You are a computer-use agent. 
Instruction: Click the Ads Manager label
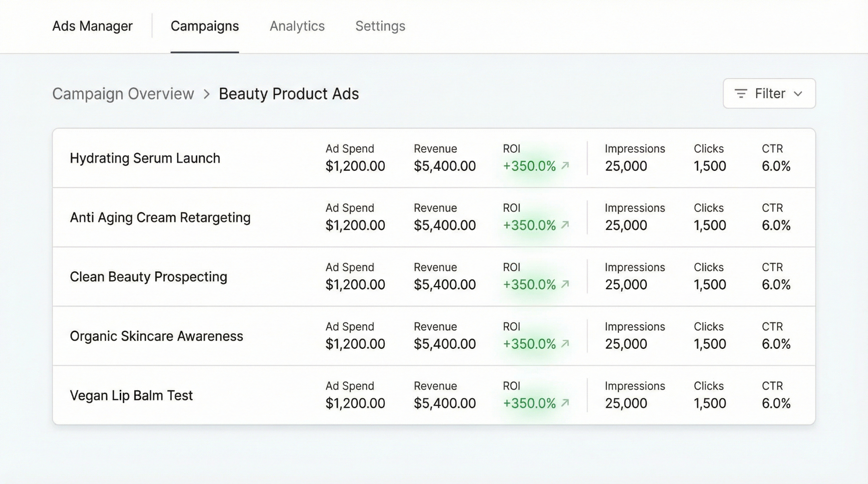pos(93,26)
